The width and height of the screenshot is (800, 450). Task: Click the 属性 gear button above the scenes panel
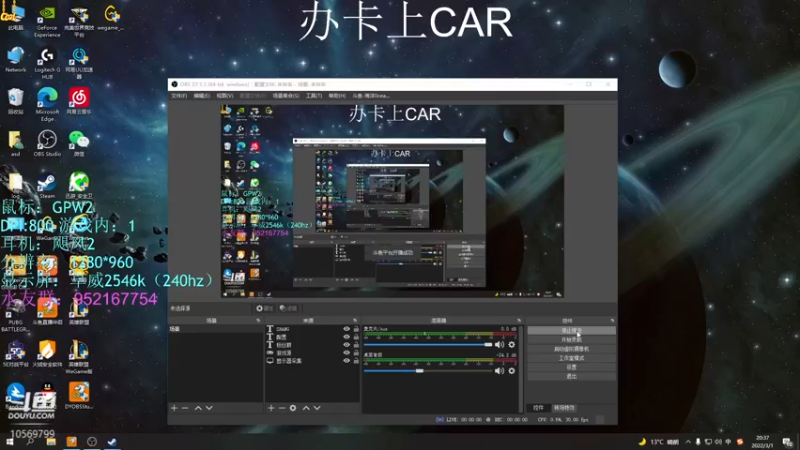click(x=264, y=308)
